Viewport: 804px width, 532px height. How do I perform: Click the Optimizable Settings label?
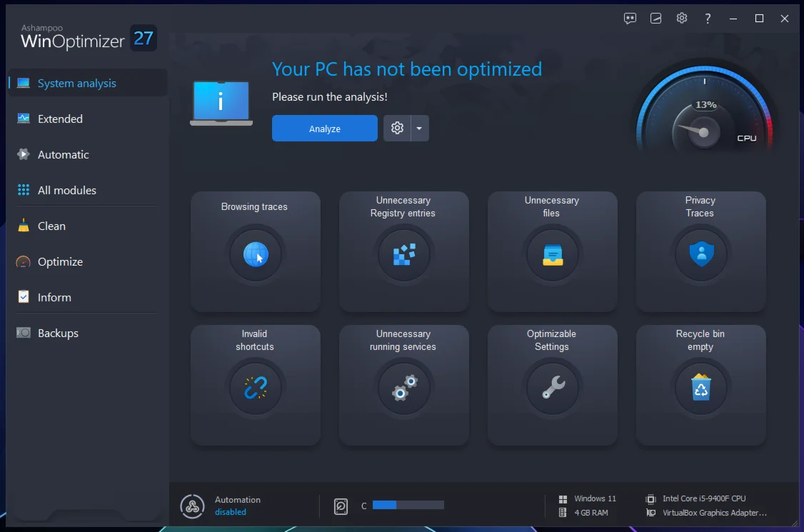[552, 340]
